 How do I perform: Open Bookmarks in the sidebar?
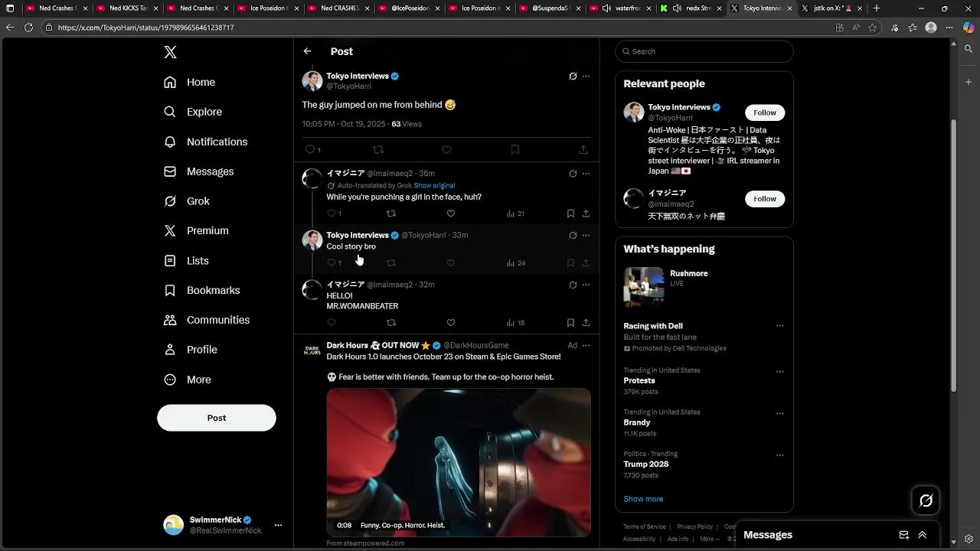202,290
